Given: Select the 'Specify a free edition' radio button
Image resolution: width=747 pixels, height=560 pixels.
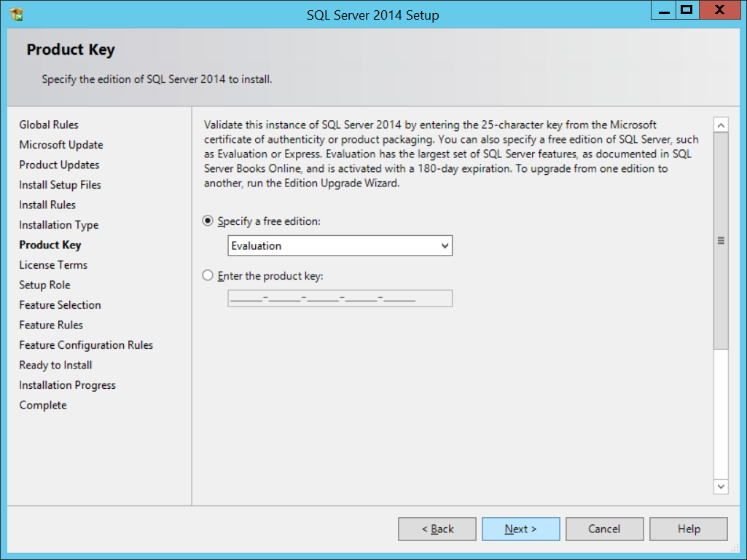Looking at the screenshot, I should tap(208, 221).
